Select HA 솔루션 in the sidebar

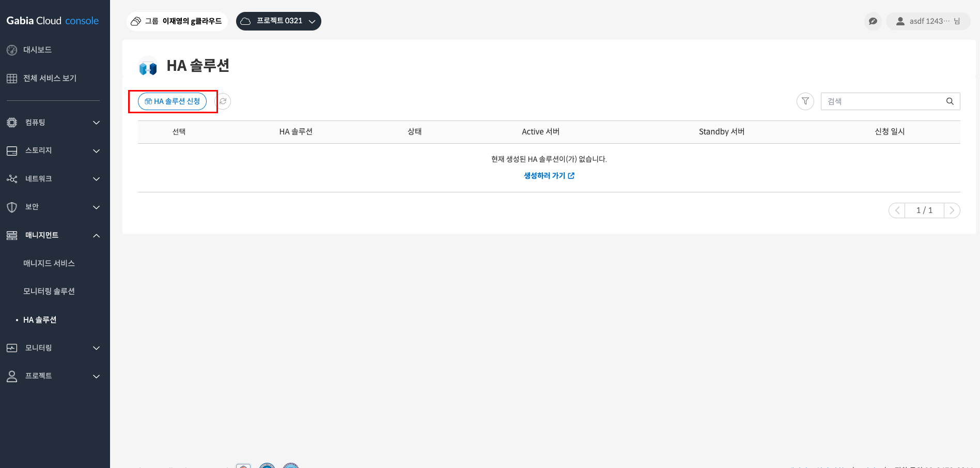click(40, 320)
